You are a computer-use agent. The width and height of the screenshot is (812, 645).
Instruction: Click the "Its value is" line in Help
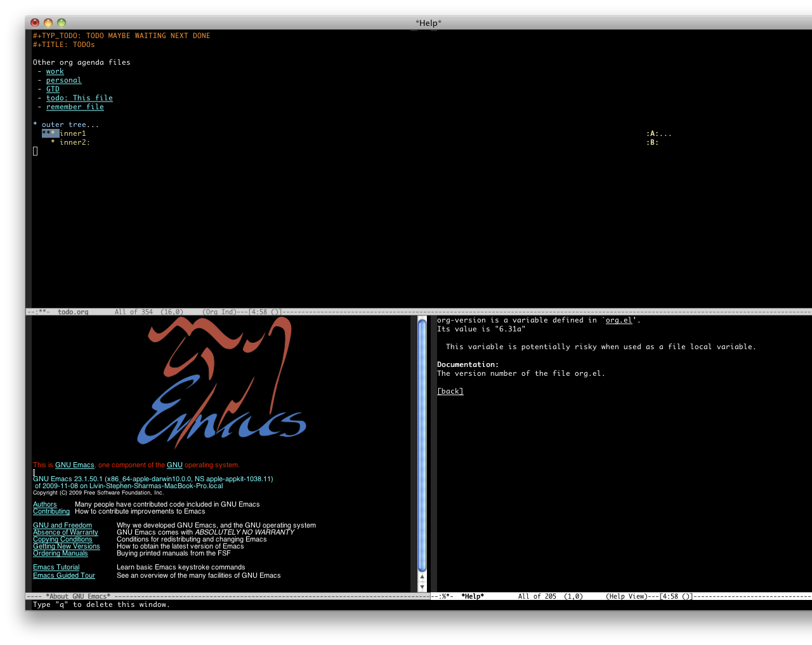481,329
